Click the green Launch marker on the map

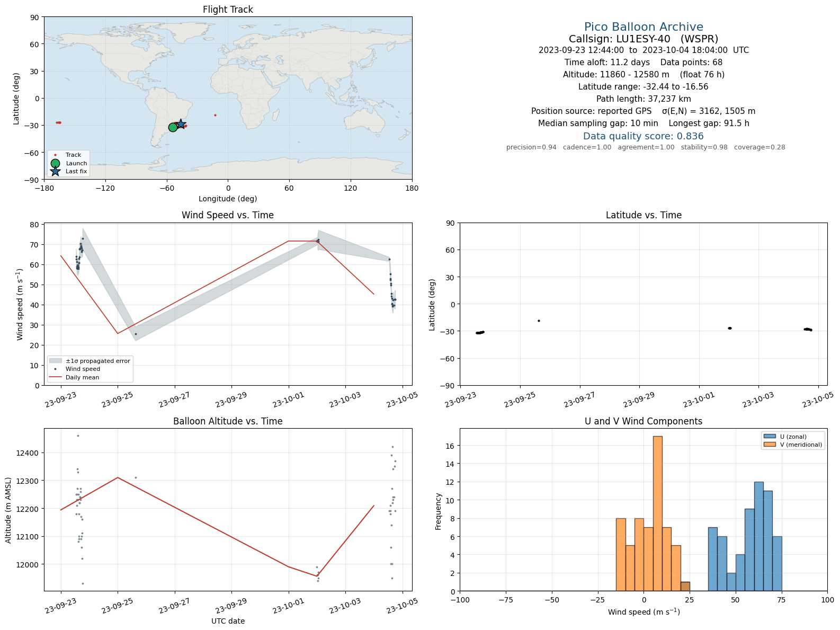coord(173,127)
